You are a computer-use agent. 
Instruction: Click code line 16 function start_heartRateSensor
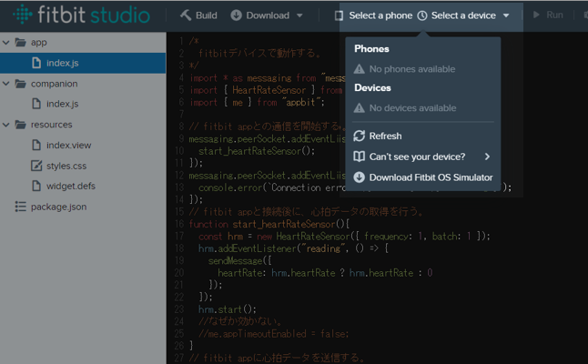pyautogui.click(x=269, y=224)
